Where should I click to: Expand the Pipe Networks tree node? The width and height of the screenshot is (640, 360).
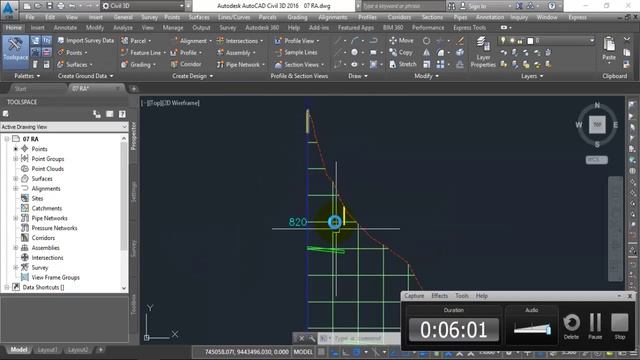(x=16, y=218)
